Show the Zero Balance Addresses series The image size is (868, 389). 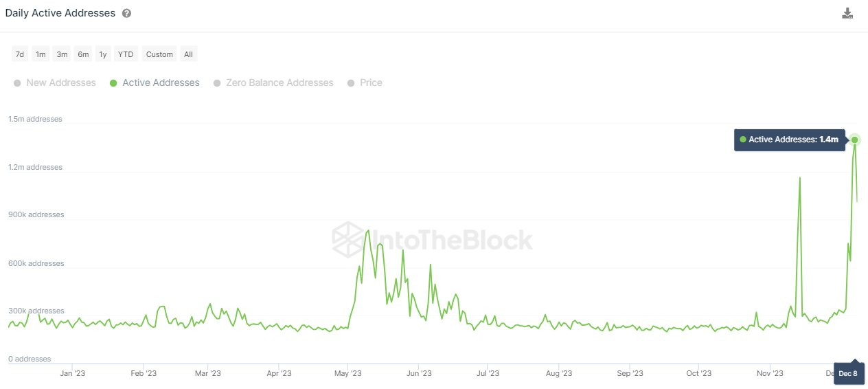pos(273,82)
